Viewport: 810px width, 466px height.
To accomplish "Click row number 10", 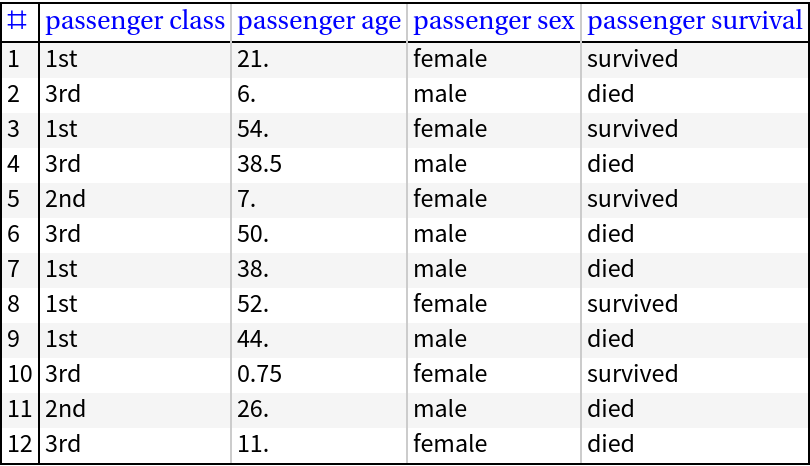I will click(19, 374).
